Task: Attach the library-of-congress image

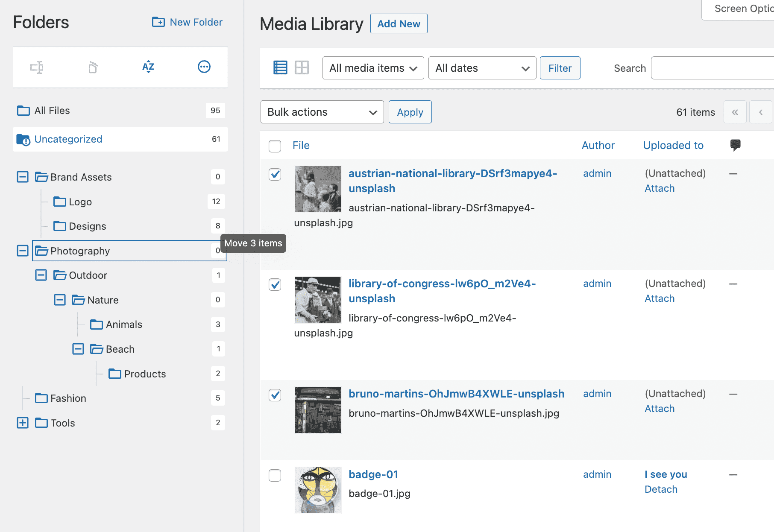Action: pos(659,298)
